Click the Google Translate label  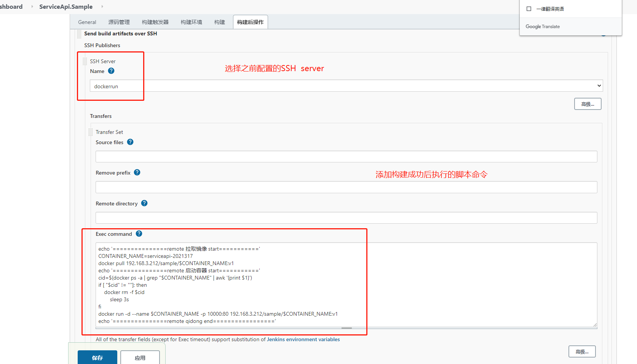543,27
